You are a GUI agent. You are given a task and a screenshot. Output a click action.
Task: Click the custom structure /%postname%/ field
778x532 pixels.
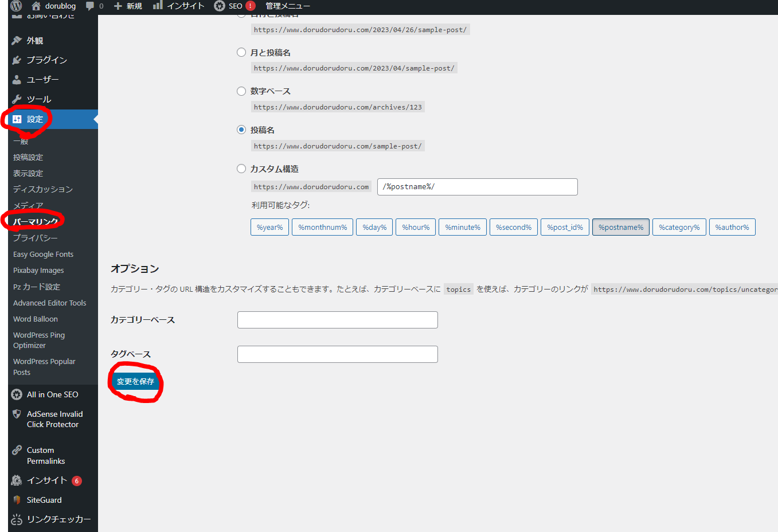point(478,187)
